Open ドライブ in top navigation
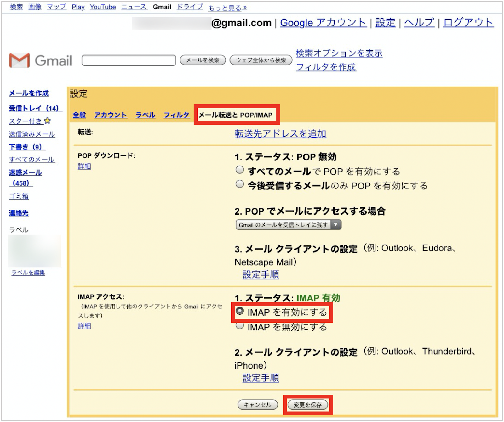This screenshot has height=422, width=504. pos(190,7)
